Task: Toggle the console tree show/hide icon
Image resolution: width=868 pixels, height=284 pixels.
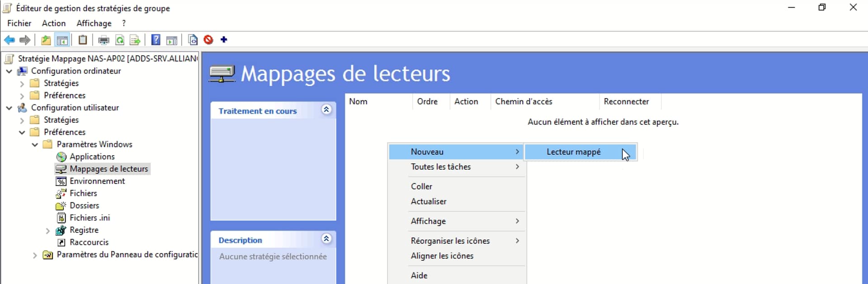Action: click(62, 40)
